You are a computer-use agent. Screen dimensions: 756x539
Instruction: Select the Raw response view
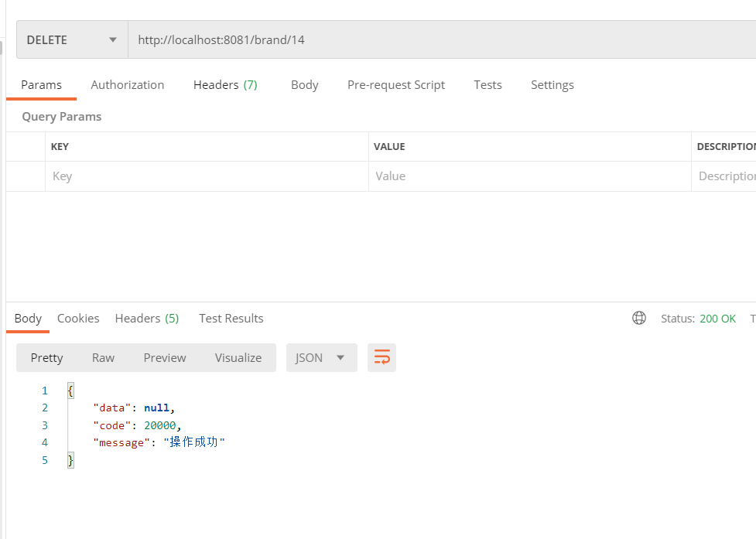(103, 357)
